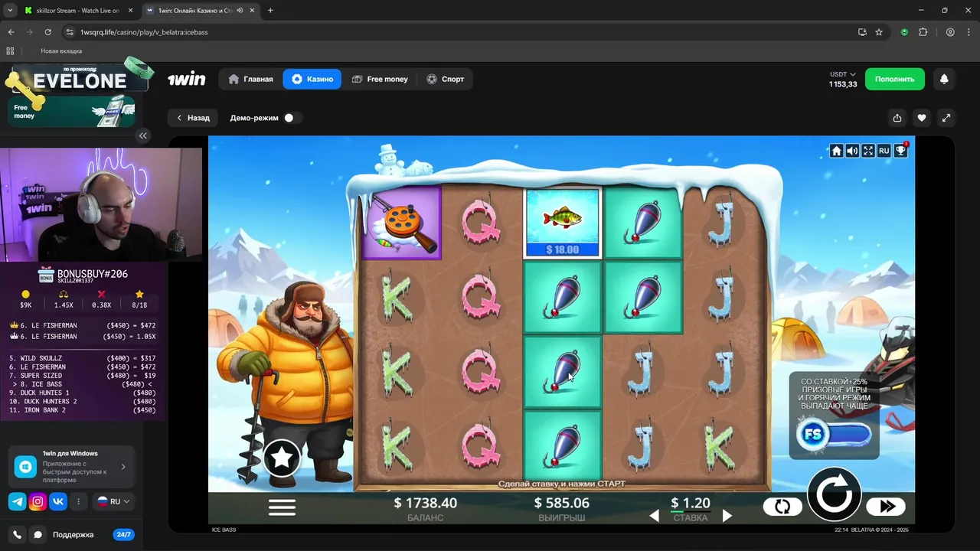Click the browser reload button
Image resolution: width=980 pixels, height=551 pixels.
tap(48, 32)
